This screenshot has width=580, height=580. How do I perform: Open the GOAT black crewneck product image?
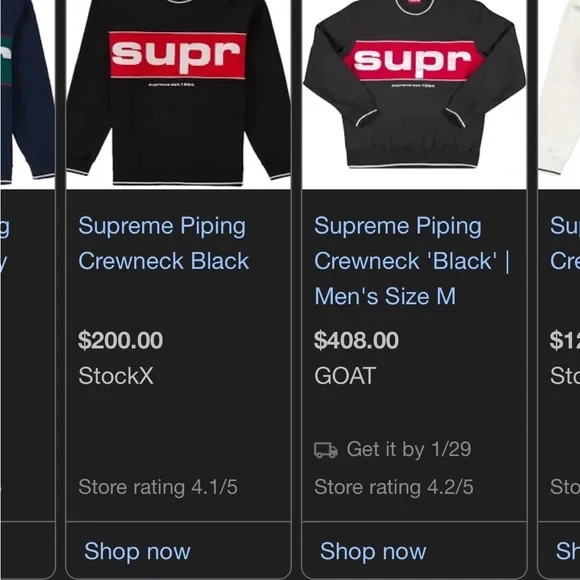(x=414, y=94)
